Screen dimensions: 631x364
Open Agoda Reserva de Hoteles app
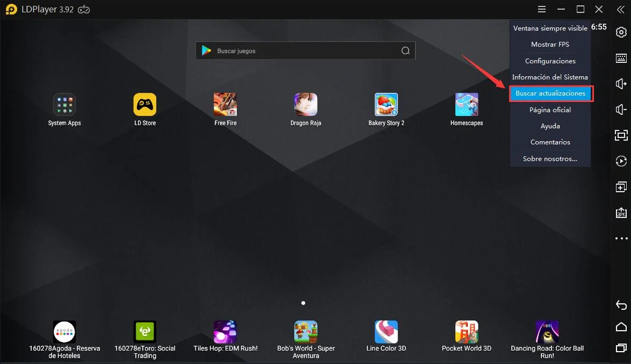click(64, 332)
